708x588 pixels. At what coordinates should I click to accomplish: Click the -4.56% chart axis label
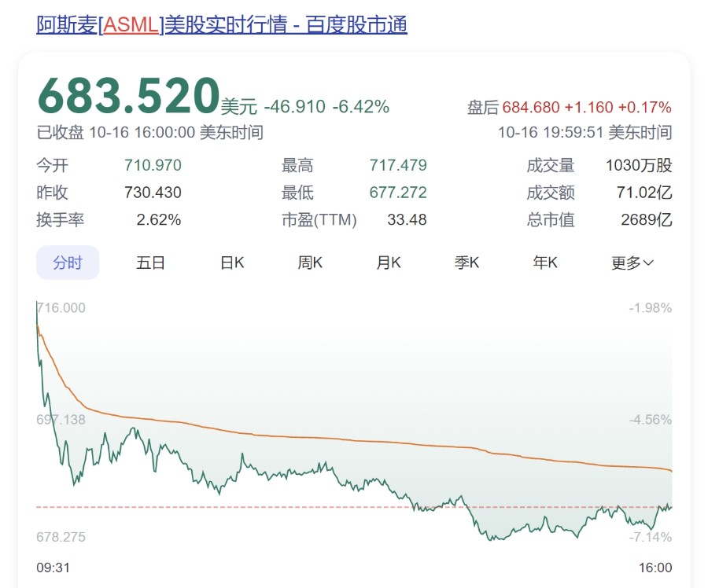(x=651, y=419)
